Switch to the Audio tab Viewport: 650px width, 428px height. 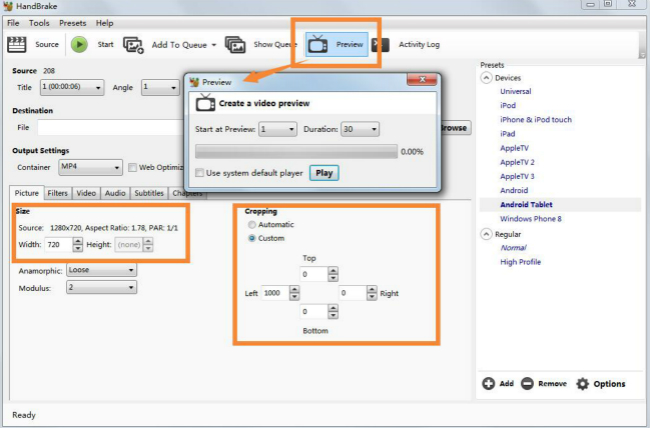coord(115,193)
